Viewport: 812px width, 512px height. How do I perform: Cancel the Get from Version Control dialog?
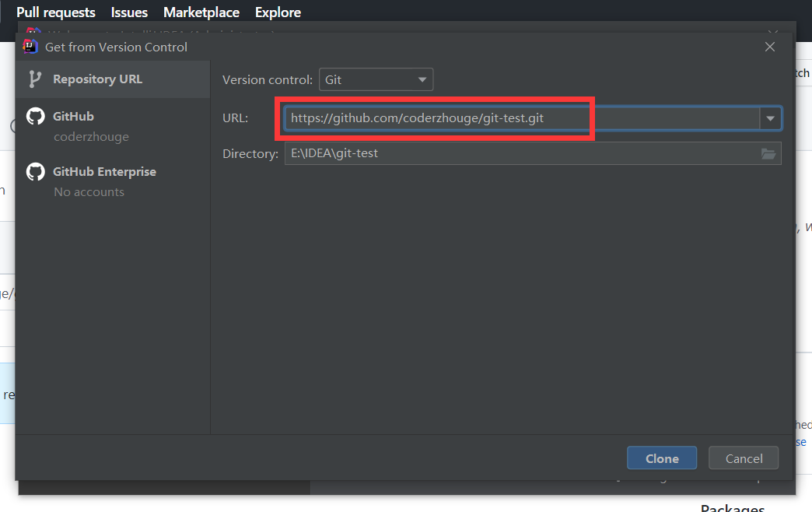point(743,458)
